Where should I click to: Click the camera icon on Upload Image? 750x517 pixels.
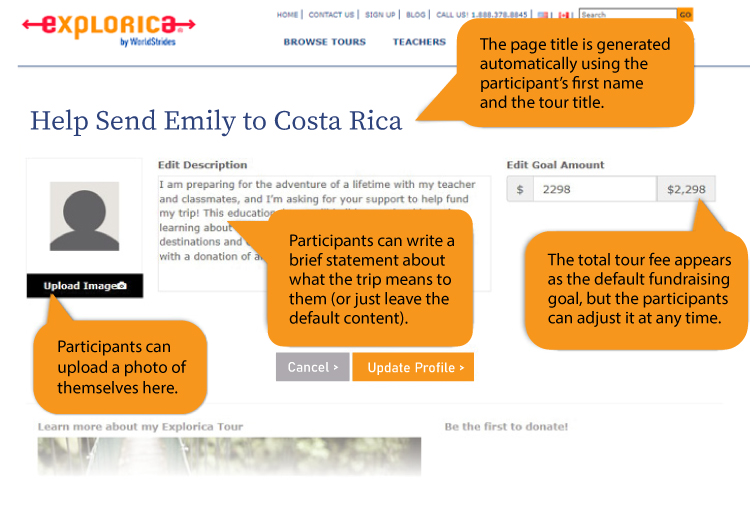click(122, 286)
